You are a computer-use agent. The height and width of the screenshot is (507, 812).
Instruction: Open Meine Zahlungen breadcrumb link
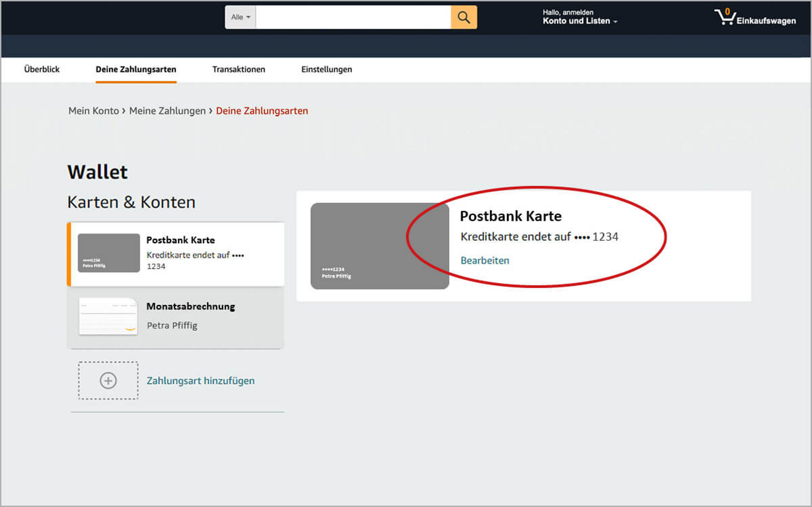pyautogui.click(x=167, y=111)
